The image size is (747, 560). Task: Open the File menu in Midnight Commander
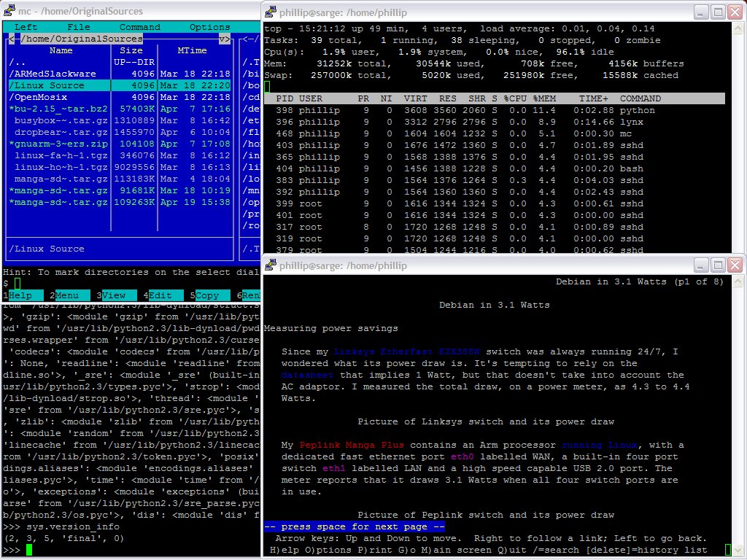pos(79,27)
